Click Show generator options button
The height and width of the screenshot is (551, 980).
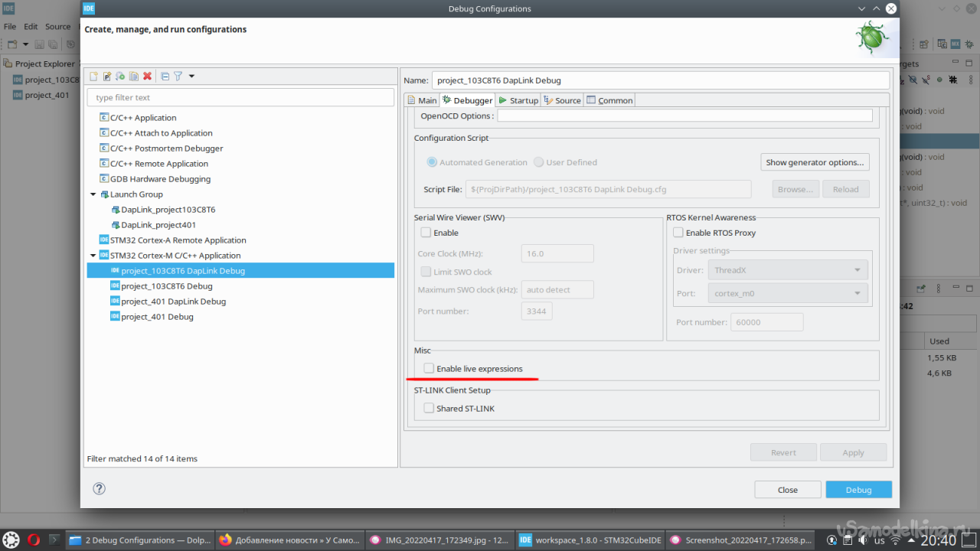click(815, 162)
